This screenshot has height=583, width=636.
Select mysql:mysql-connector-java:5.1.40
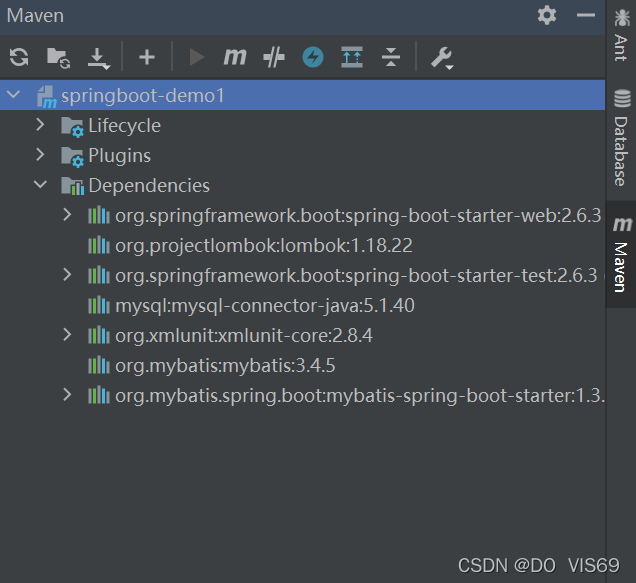click(x=265, y=305)
